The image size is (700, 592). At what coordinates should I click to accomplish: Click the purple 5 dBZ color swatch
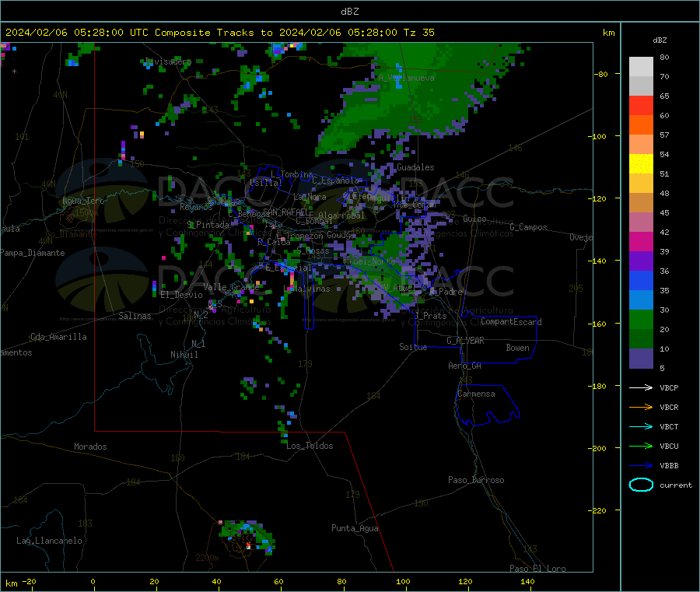click(641, 359)
